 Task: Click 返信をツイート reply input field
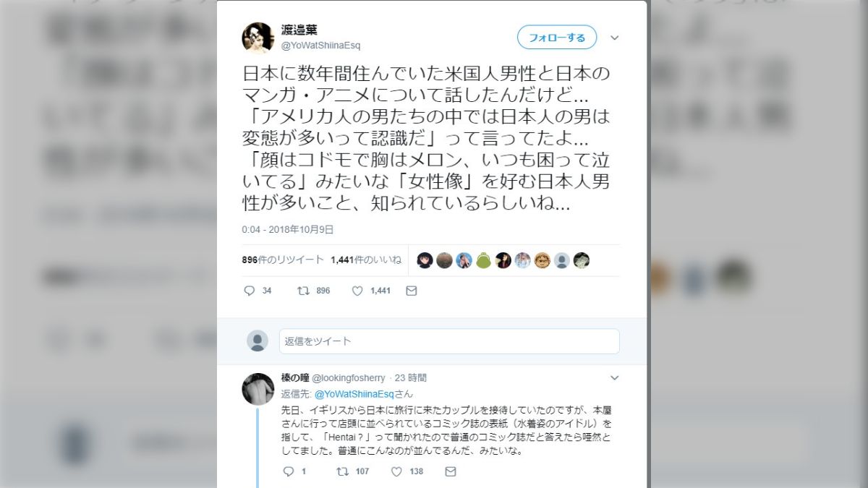[449, 341]
